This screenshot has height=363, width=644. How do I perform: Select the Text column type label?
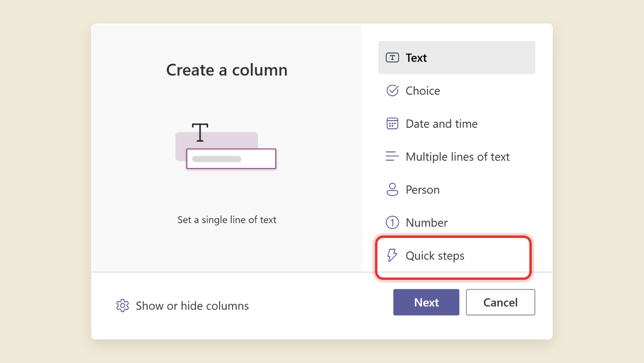(416, 58)
